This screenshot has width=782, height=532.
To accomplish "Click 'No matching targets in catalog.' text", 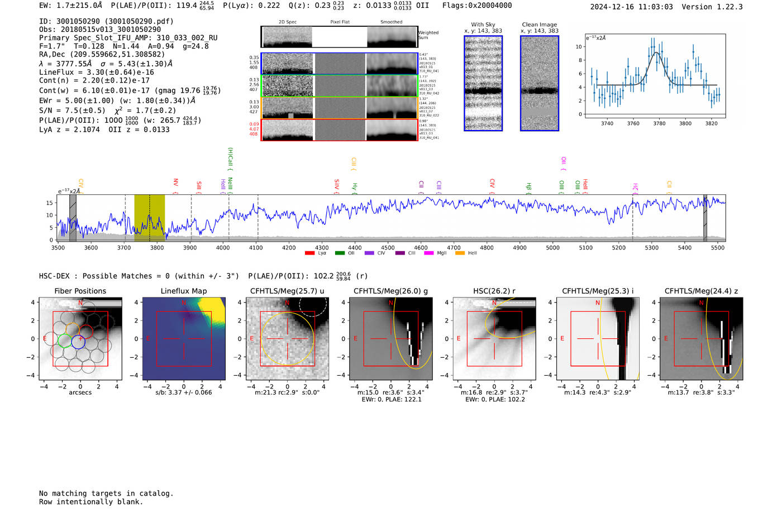I will [x=106, y=493].
